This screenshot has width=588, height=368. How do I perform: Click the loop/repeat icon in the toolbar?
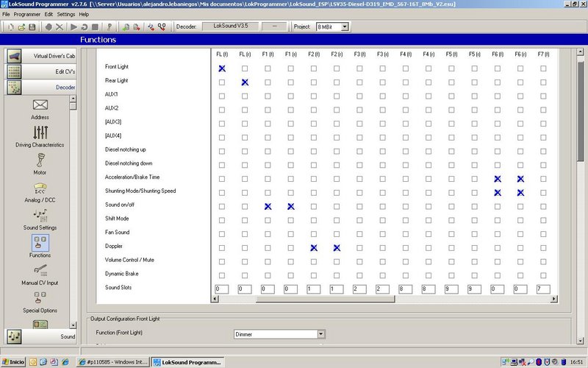(x=85, y=27)
